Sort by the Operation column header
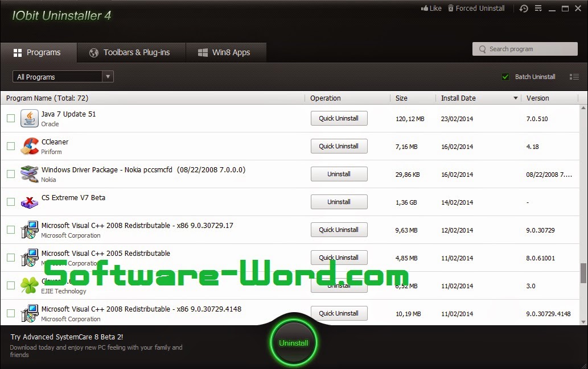The height and width of the screenshot is (369, 588). click(x=325, y=98)
